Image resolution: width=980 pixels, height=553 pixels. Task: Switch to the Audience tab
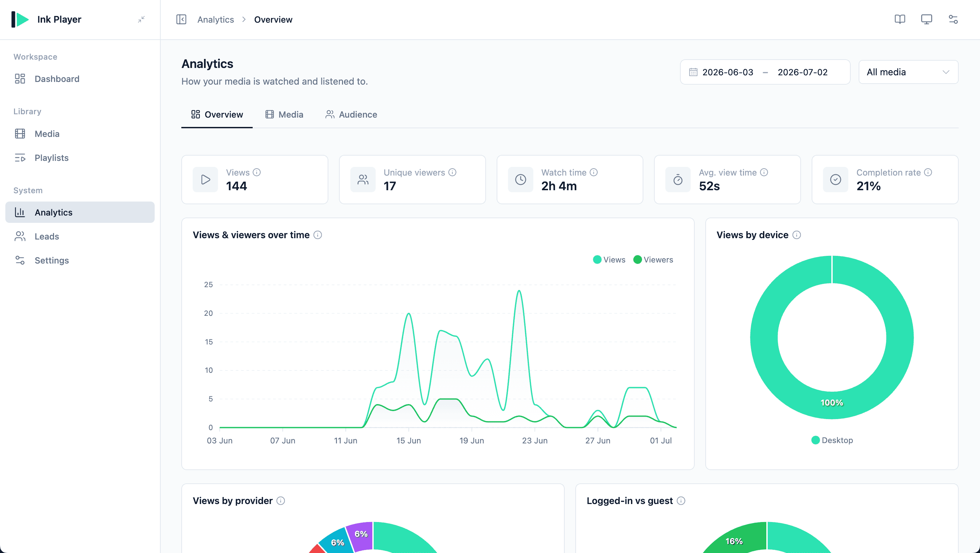point(351,115)
